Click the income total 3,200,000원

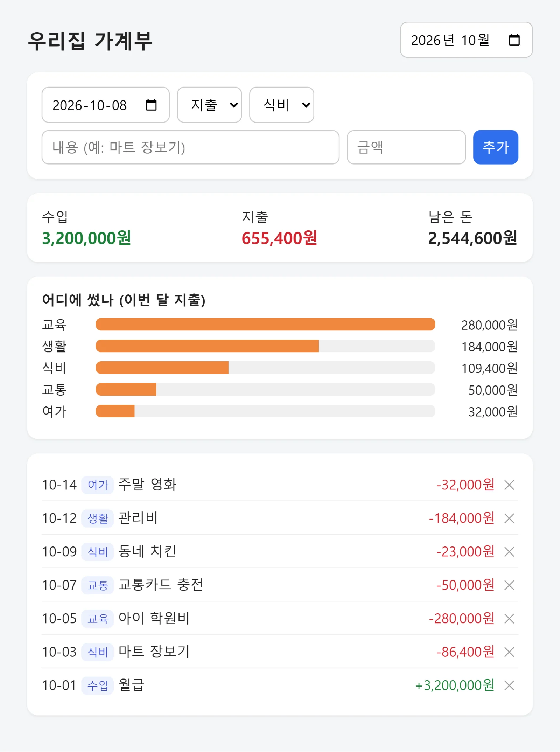86,238
